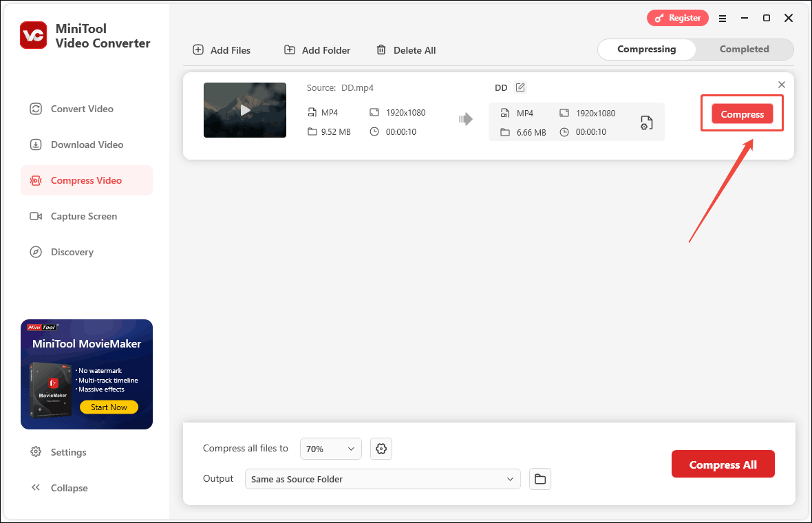Click Start Now in MovieMaker ad
This screenshot has height=523, width=812.
pyautogui.click(x=109, y=407)
